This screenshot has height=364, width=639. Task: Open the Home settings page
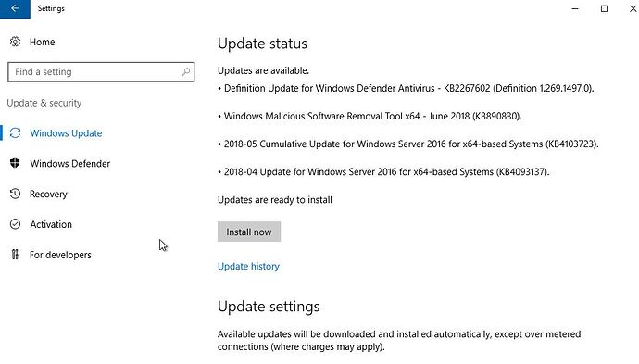42,42
